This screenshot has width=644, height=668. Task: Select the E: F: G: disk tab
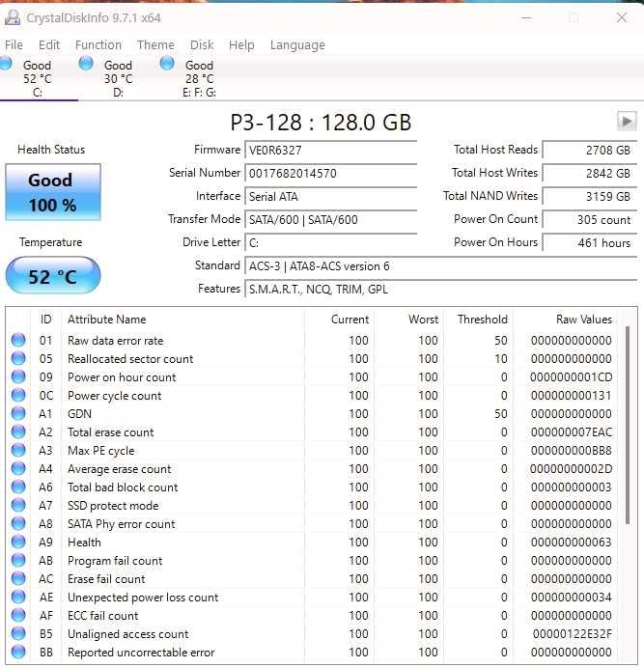(199, 79)
